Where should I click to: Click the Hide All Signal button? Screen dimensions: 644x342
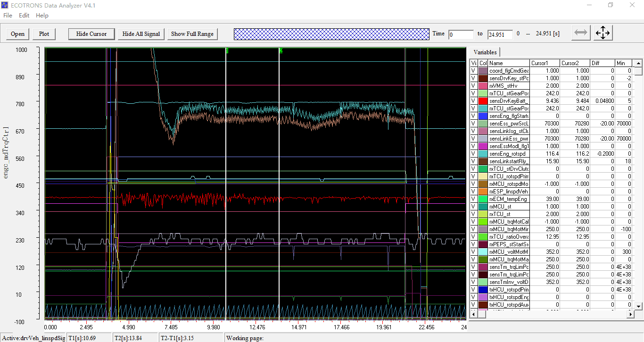(141, 33)
